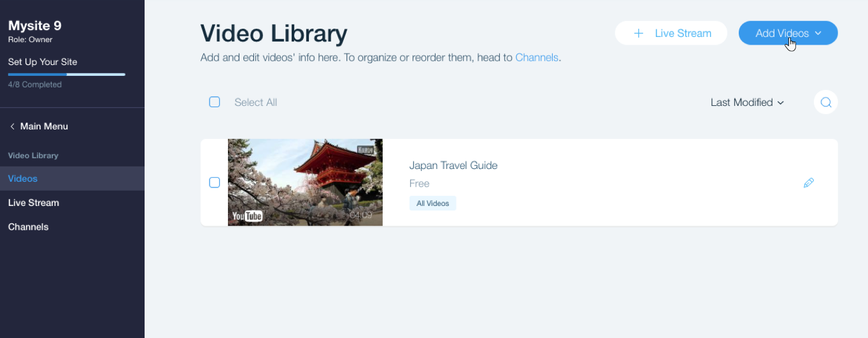Click the Select All label
Image resolution: width=868 pixels, height=338 pixels.
tap(255, 102)
